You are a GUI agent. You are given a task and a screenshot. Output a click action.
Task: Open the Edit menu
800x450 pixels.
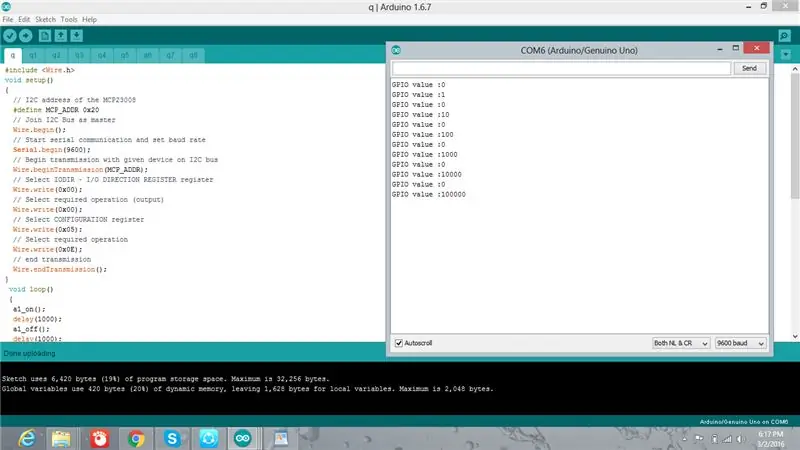pos(24,19)
